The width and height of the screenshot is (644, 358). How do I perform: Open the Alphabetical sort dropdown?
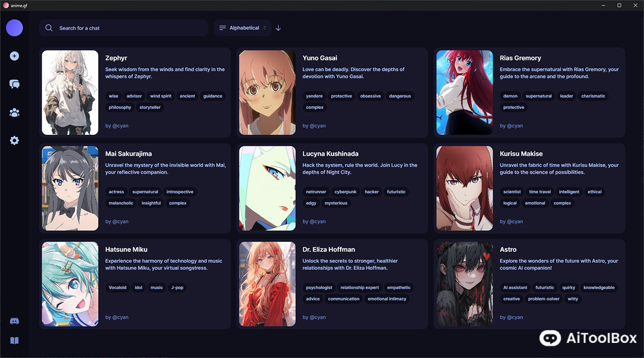243,28
